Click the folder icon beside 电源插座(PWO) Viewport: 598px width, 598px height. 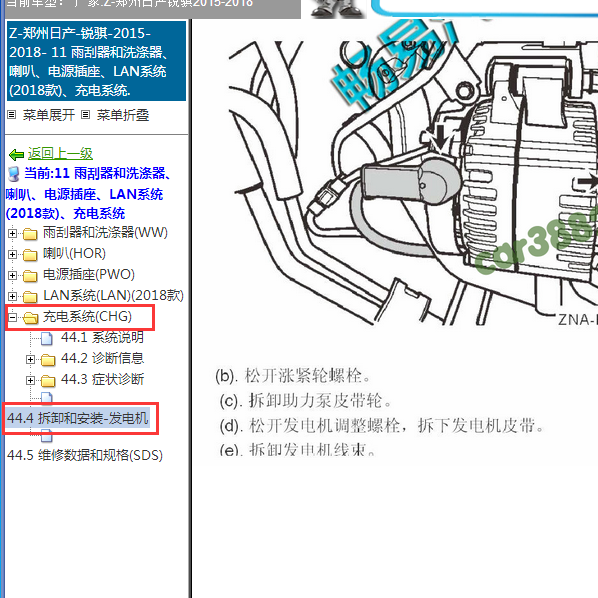point(30,275)
